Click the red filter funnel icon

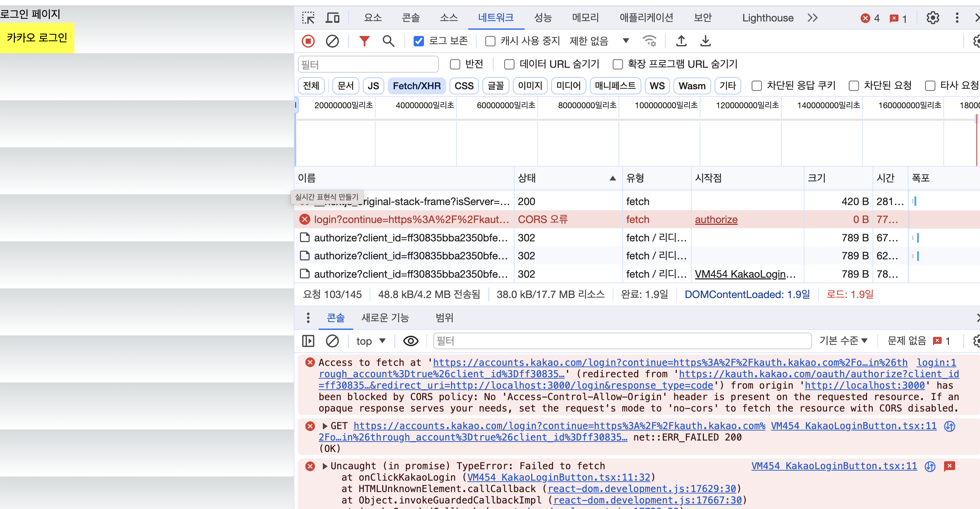click(x=364, y=41)
